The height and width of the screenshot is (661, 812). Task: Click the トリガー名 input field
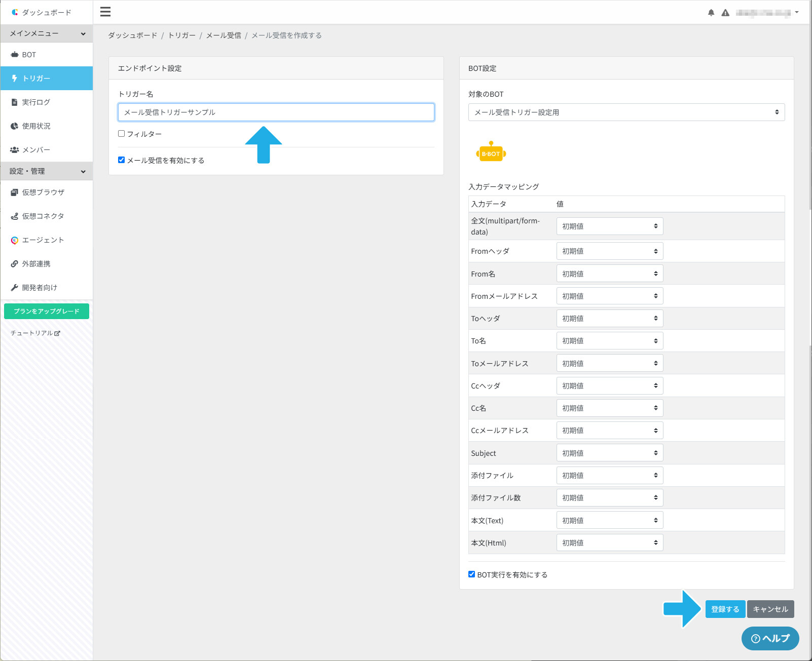point(276,112)
